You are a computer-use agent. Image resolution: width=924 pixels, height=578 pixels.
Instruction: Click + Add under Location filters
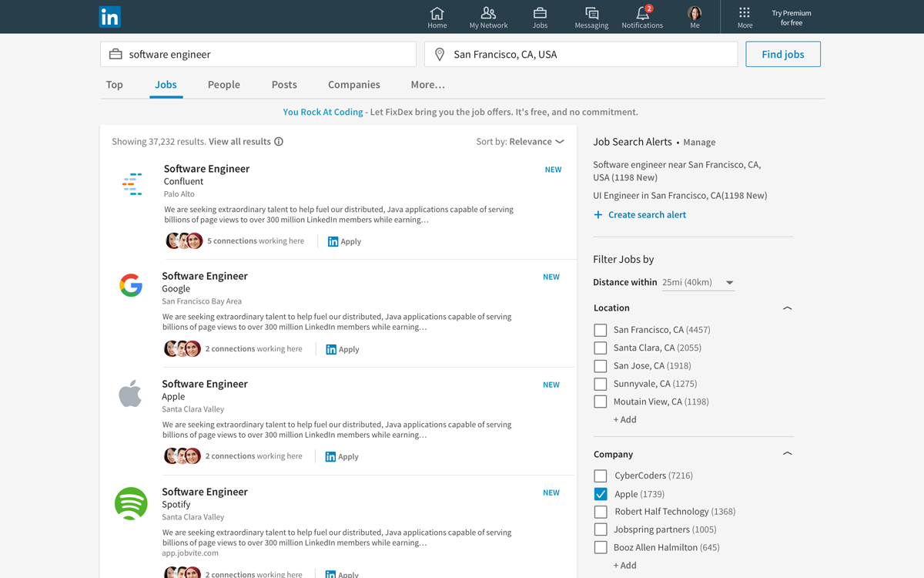click(624, 420)
